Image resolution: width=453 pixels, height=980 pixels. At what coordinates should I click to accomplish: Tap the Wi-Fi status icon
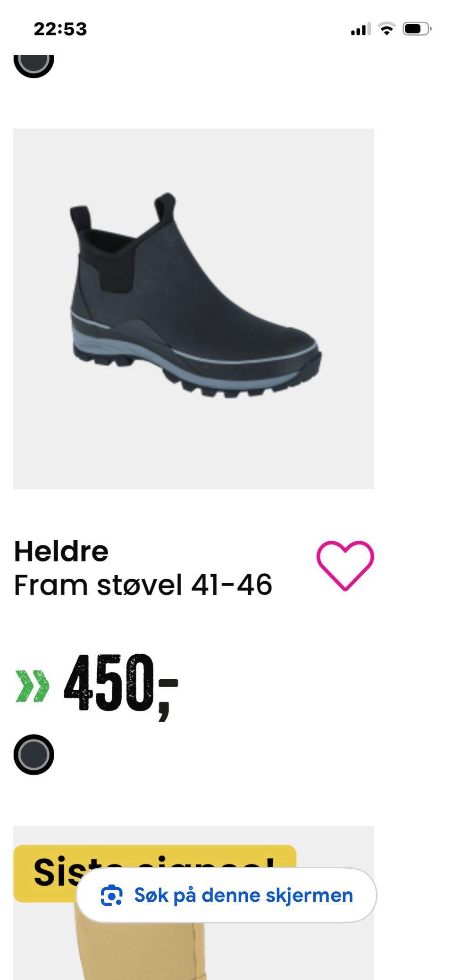(387, 29)
